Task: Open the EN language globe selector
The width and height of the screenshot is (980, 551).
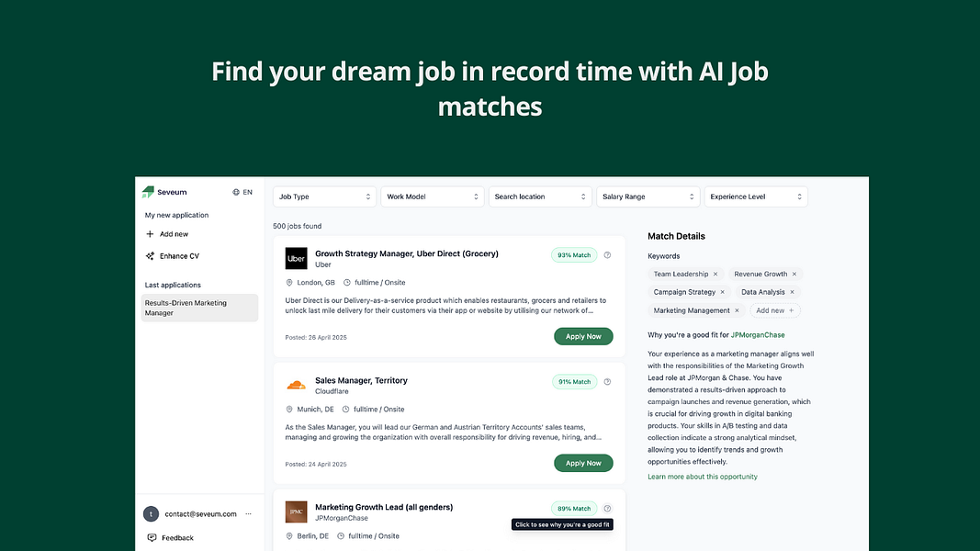Action: click(242, 193)
